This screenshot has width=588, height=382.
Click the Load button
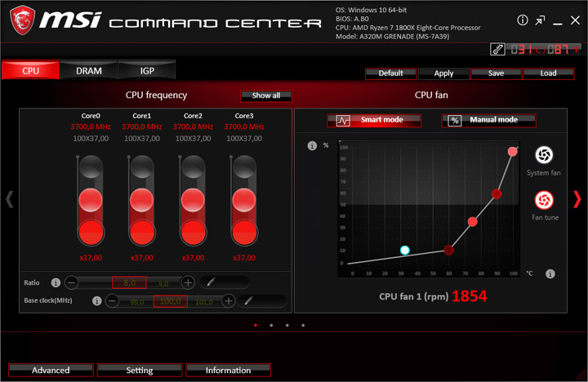click(x=548, y=73)
